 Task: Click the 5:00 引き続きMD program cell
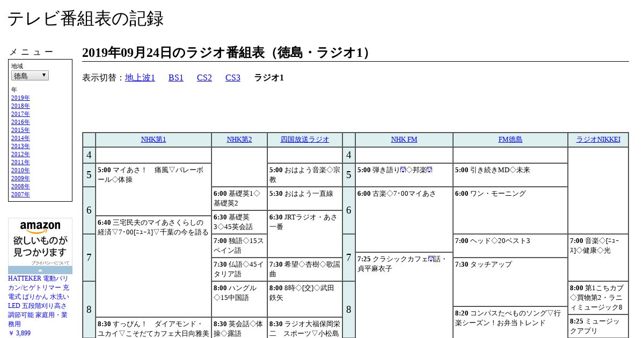[510, 175]
